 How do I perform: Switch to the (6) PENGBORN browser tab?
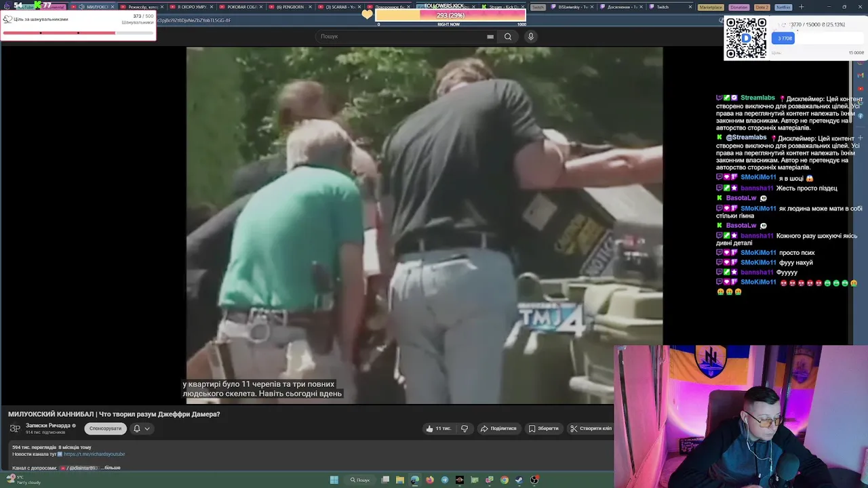tap(290, 7)
